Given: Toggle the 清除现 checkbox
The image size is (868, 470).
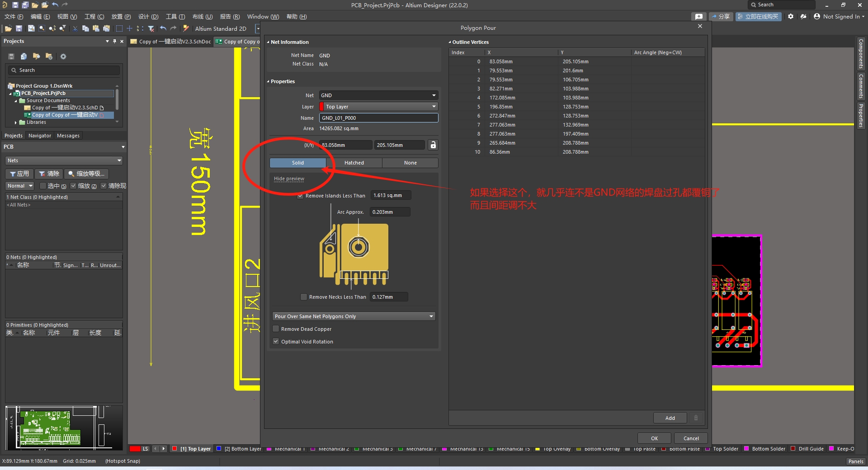Looking at the screenshot, I should (x=104, y=186).
